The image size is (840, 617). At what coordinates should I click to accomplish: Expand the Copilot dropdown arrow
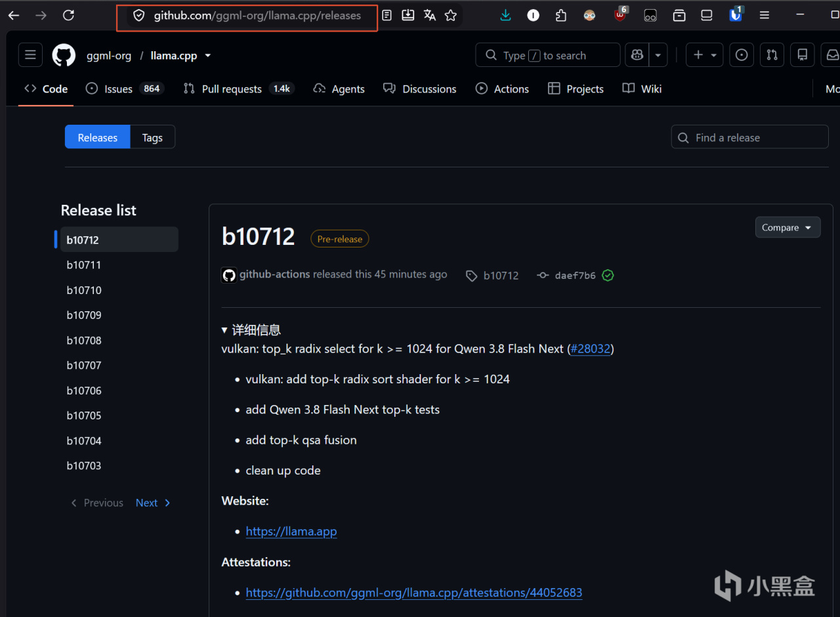coord(658,55)
